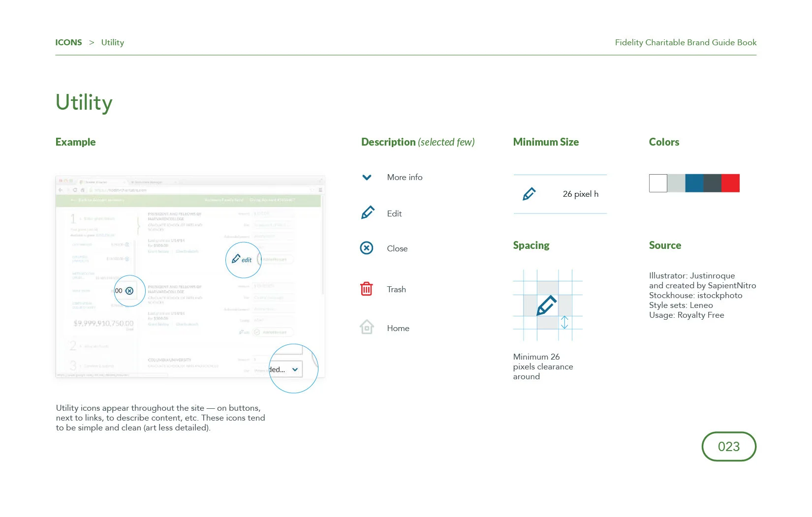This screenshot has width=812, height=517.
Task: Click the 'Style sets: Leneo' line
Action: click(681, 305)
